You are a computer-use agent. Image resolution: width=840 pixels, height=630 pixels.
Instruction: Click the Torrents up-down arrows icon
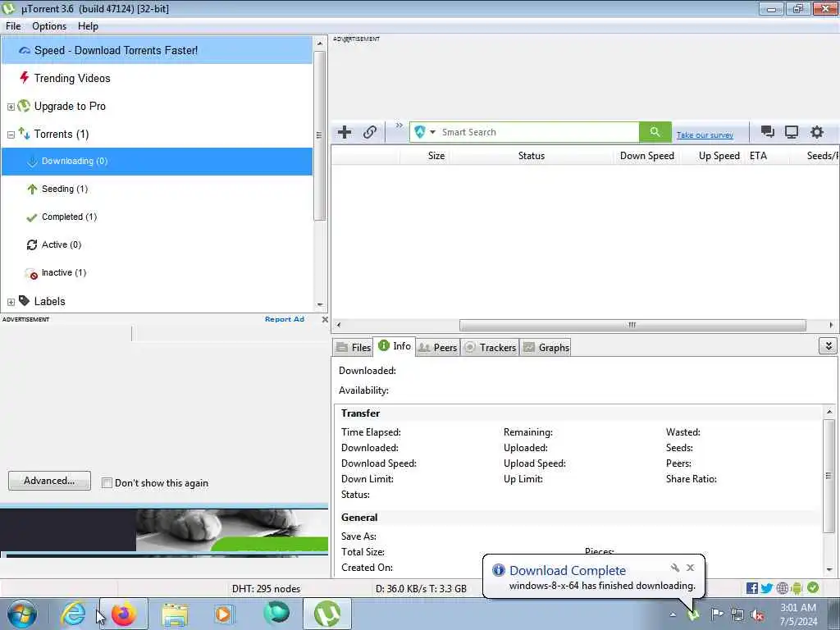pos(24,133)
